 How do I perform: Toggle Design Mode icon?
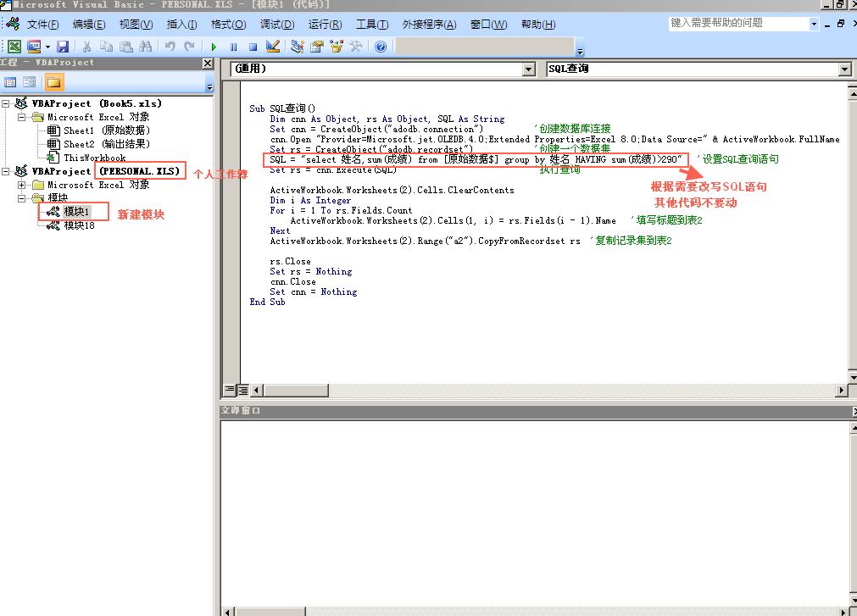pyautogui.click(x=273, y=47)
